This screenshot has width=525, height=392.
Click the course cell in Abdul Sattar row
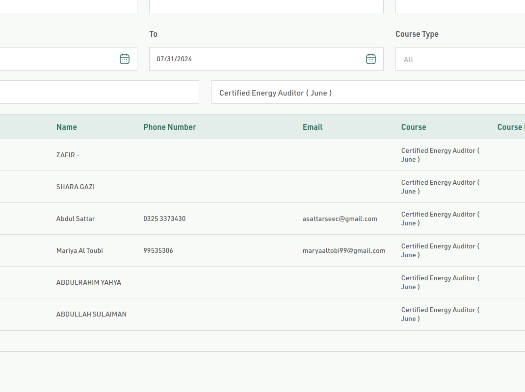coord(440,219)
